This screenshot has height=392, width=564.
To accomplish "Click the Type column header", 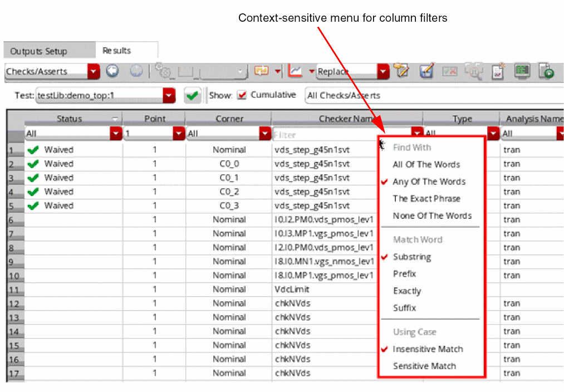I will tap(462, 119).
